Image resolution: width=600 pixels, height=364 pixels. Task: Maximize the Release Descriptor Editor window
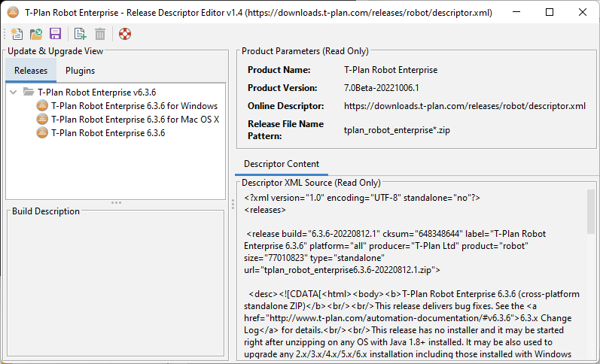[x=549, y=12]
